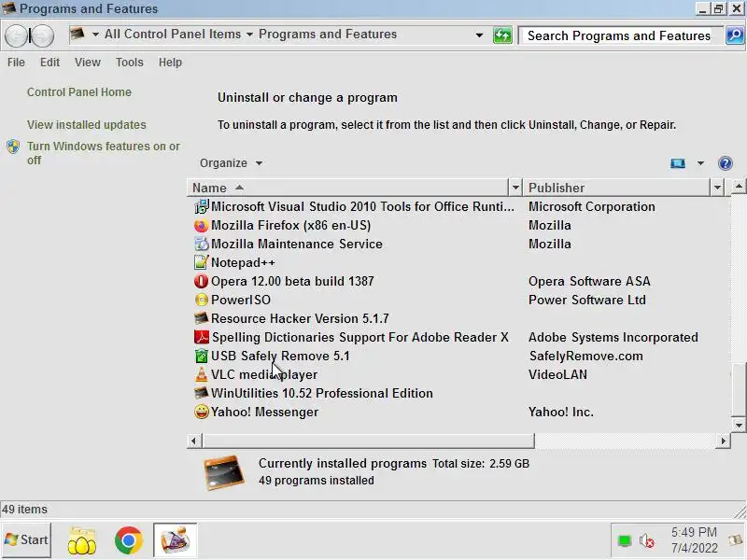Click the USB Safely Remove icon
This screenshot has width=747, height=560.
point(202,356)
